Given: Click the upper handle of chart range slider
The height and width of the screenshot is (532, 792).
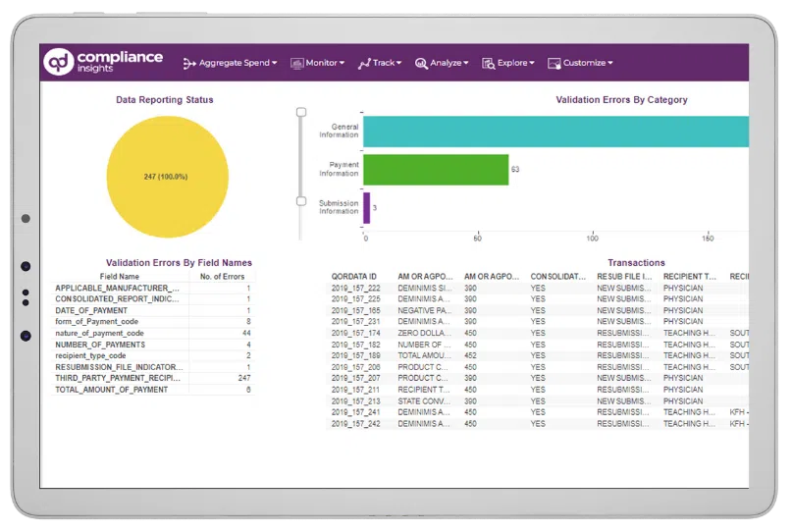Looking at the screenshot, I should click(x=301, y=112).
